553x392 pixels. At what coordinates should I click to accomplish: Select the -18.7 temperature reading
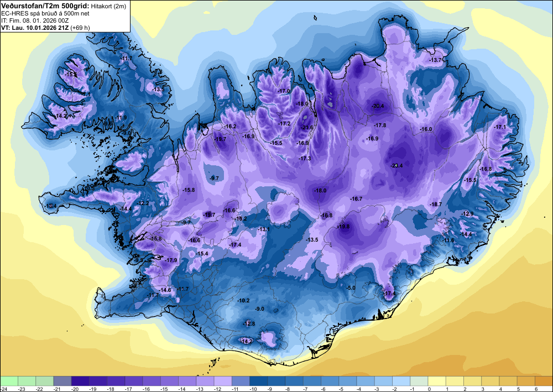(x=436, y=205)
